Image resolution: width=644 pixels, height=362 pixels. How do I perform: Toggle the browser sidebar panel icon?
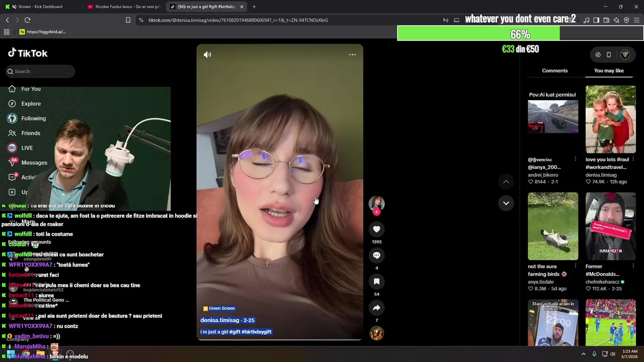point(596,20)
